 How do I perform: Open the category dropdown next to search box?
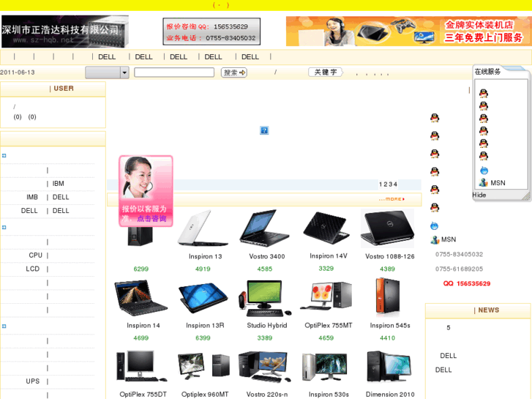(x=107, y=72)
